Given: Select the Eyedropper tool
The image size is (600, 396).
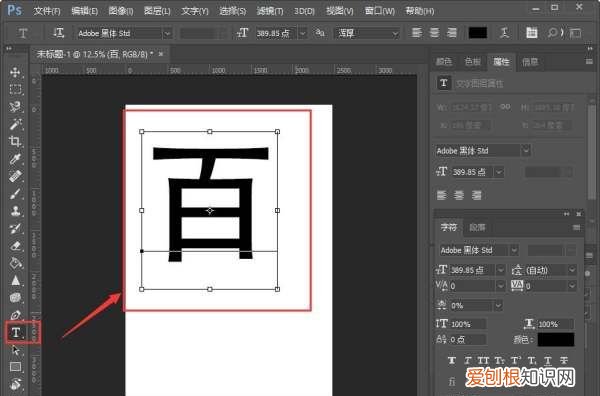Looking at the screenshot, I should click(15, 158).
